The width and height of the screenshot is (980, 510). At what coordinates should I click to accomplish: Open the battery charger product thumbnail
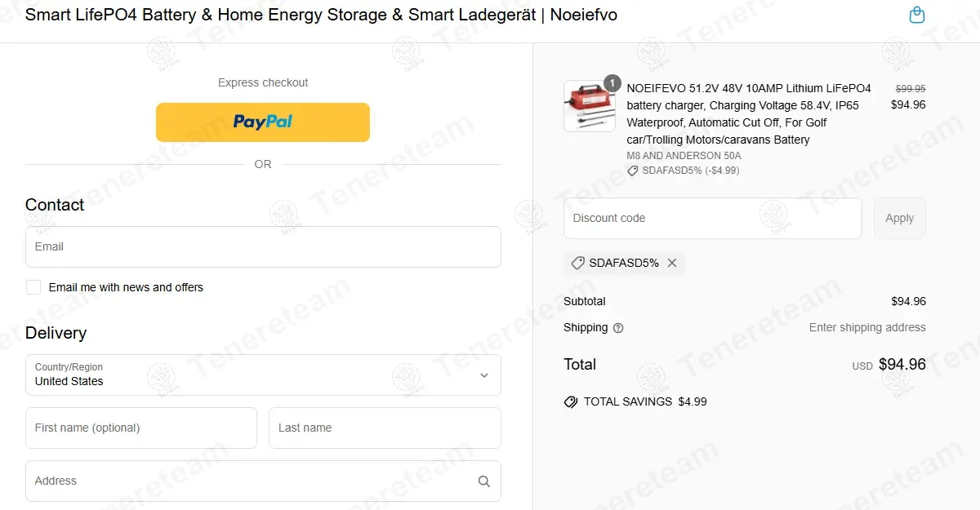[589, 106]
